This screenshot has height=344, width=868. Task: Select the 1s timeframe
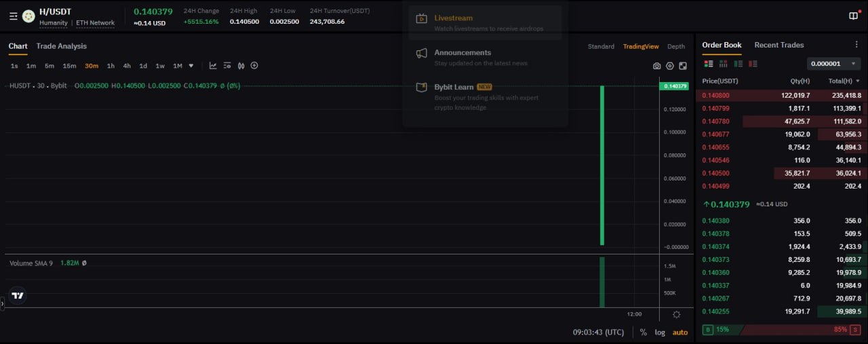point(14,66)
